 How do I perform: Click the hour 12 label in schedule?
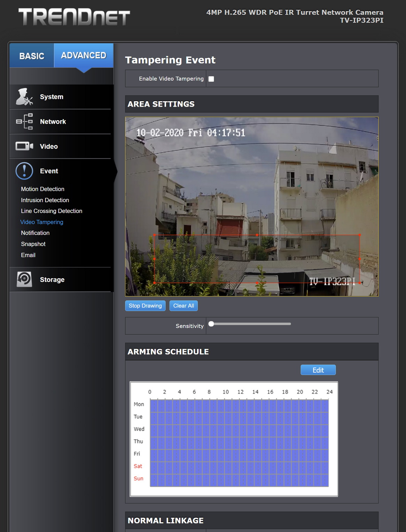[x=241, y=392]
